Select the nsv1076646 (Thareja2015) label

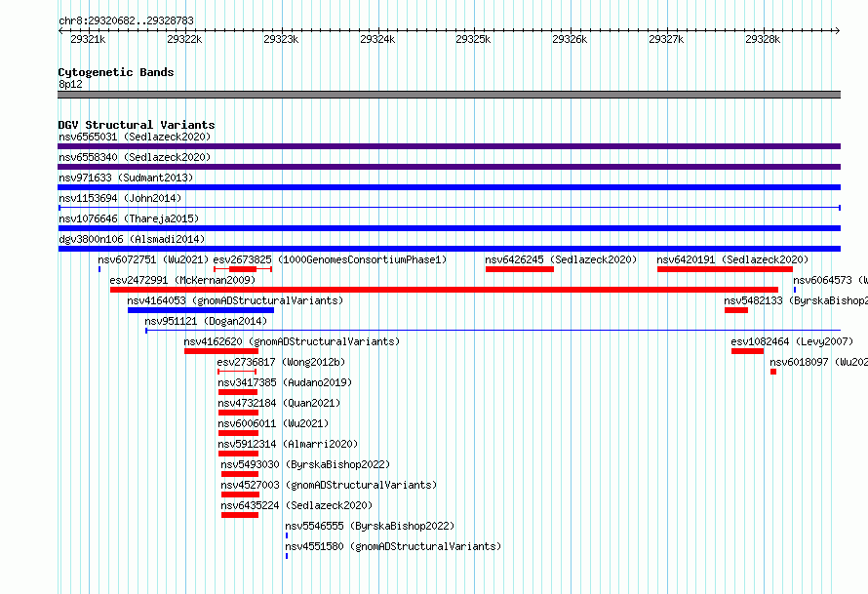pos(129,218)
